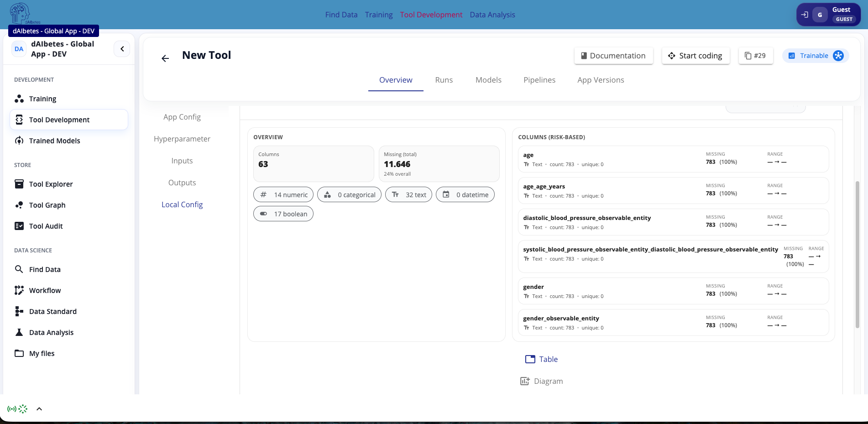This screenshot has width=868, height=424.
Task: Filter by 14 numeric chip
Action: click(283, 194)
